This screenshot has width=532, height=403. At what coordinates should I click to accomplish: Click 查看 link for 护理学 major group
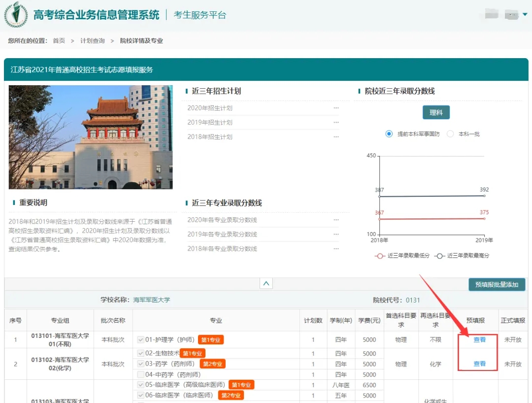coord(479,339)
